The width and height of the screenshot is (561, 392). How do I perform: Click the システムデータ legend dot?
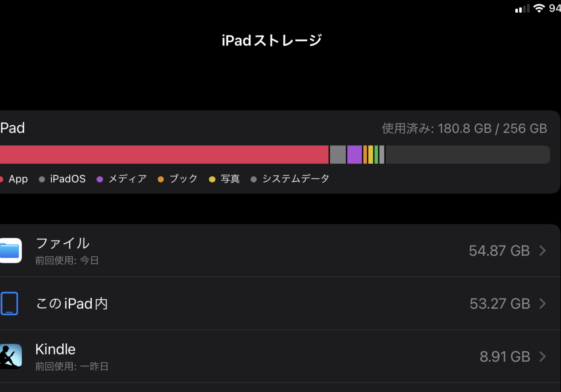[x=254, y=179]
